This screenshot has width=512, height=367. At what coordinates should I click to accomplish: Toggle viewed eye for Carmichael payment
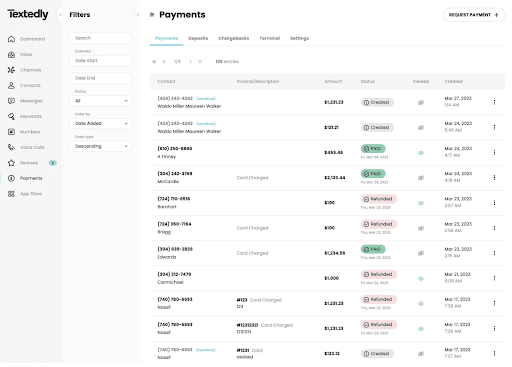coord(421,279)
